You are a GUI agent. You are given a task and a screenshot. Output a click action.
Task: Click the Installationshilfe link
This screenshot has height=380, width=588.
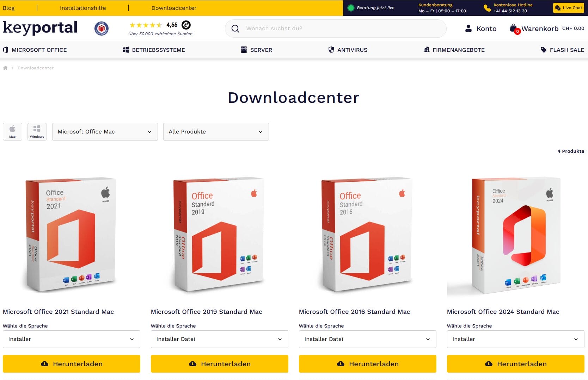83,8
